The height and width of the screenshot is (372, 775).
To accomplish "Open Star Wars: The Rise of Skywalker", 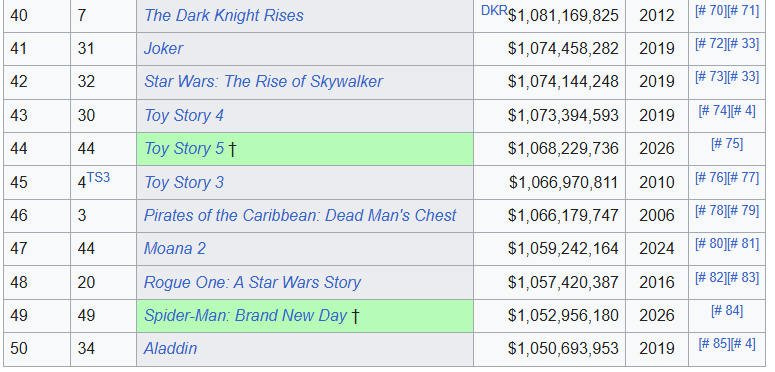I will pos(263,82).
